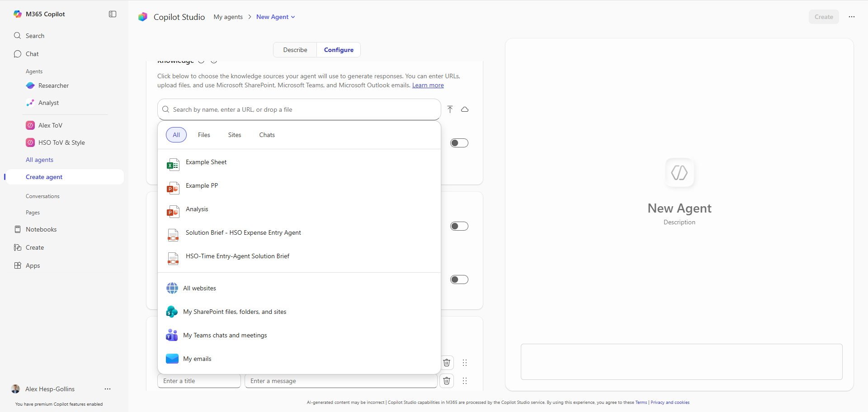Collapse the M365 Copilot sidebar panel
Viewport: 868px width, 412px height.
click(x=113, y=14)
